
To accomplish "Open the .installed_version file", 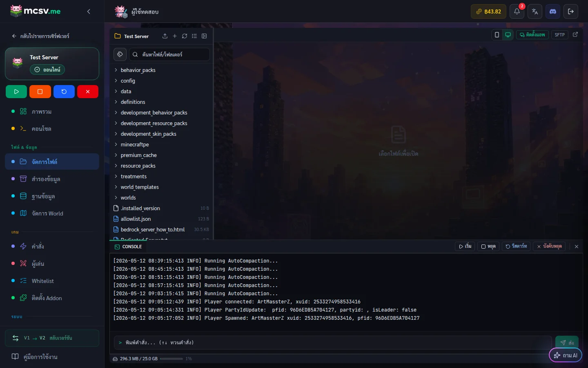I will [x=162, y=208].
